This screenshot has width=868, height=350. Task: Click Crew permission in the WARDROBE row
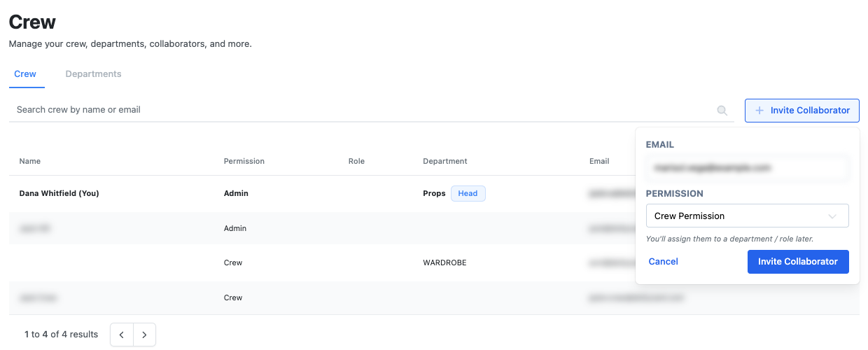(233, 263)
